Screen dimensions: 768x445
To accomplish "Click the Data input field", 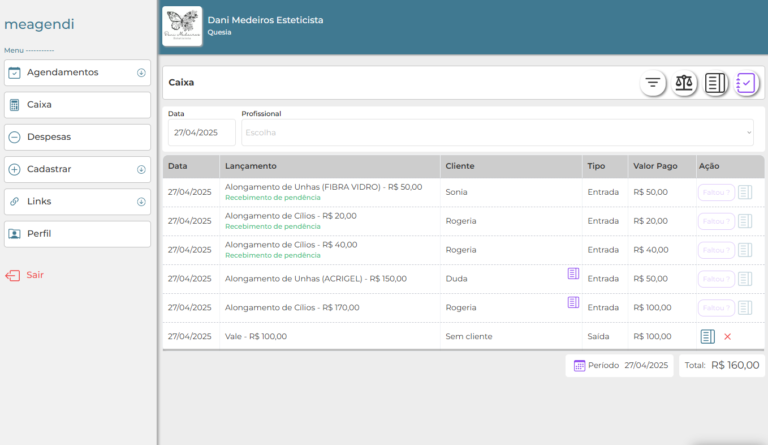I will click(201, 132).
